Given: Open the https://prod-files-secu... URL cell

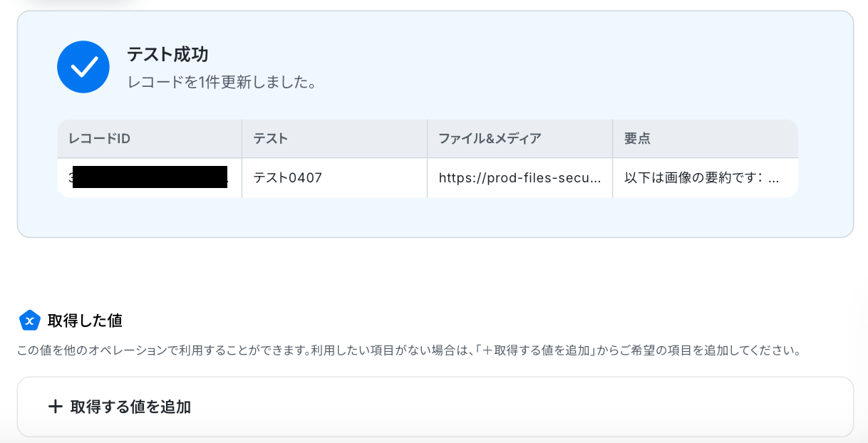Looking at the screenshot, I should point(519,177).
